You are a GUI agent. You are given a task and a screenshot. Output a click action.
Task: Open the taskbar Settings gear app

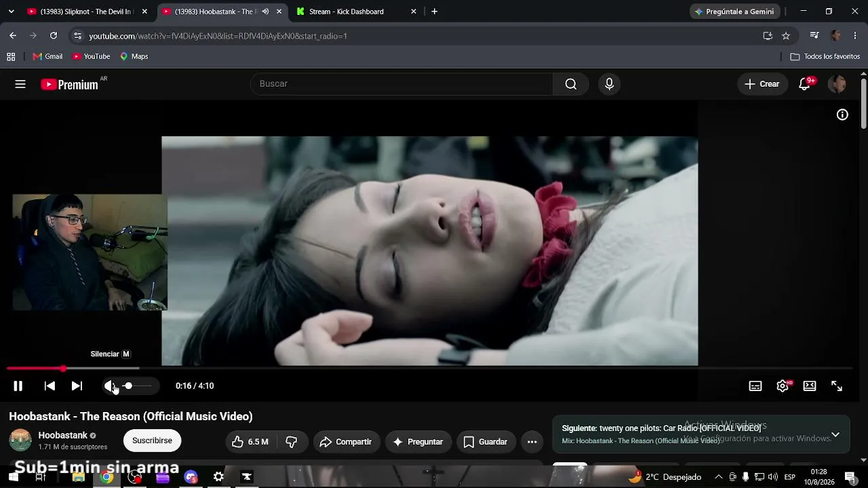click(218, 477)
